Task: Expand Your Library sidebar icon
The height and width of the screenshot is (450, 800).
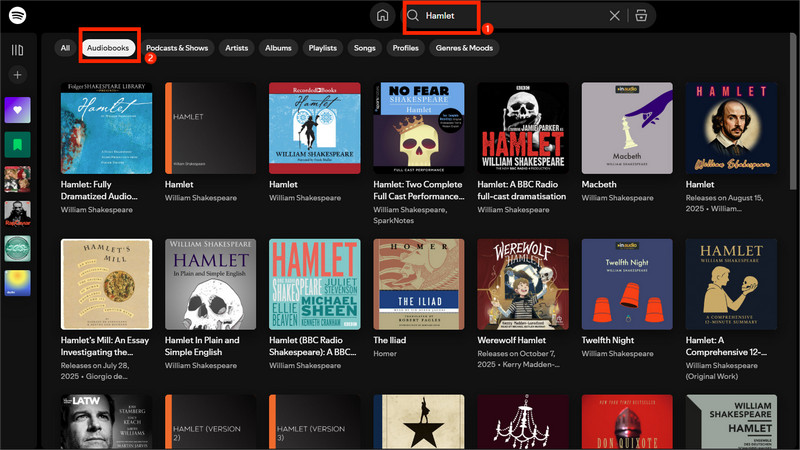Action: pos(17,50)
